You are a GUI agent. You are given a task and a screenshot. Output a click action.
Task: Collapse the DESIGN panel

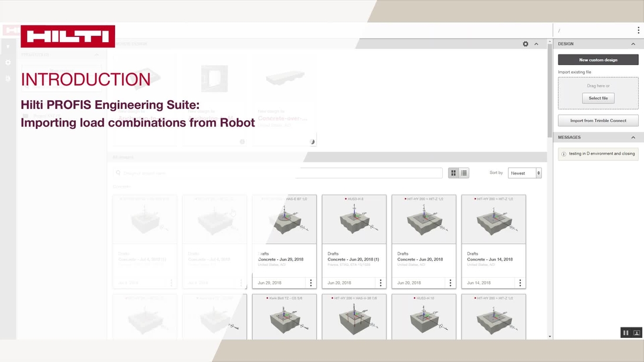pos(633,43)
